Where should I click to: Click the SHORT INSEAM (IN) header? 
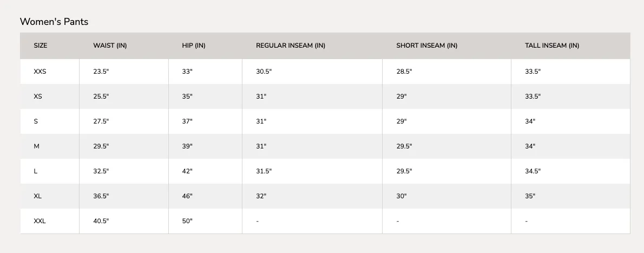[x=426, y=46]
